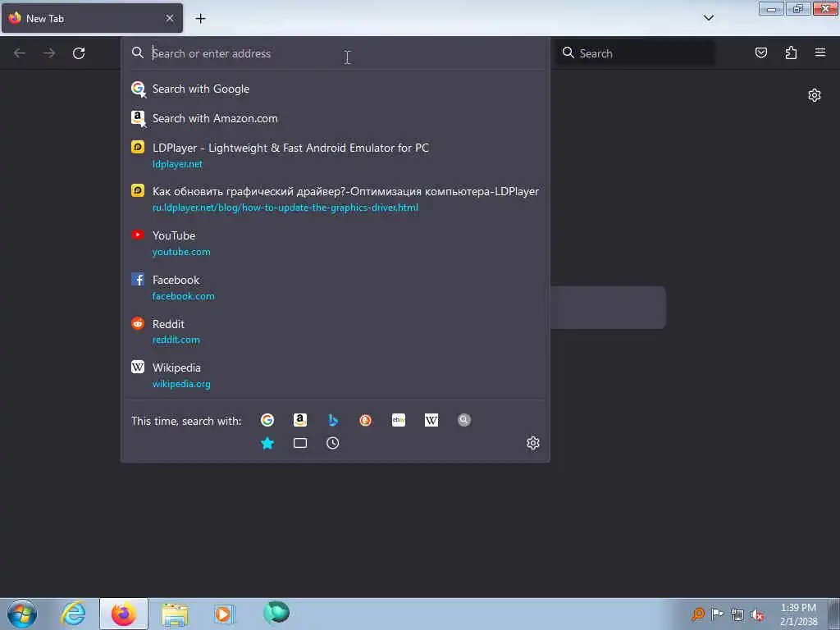Click the orange magnifier tray icon
Screen dimensions: 840x630
click(697, 614)
